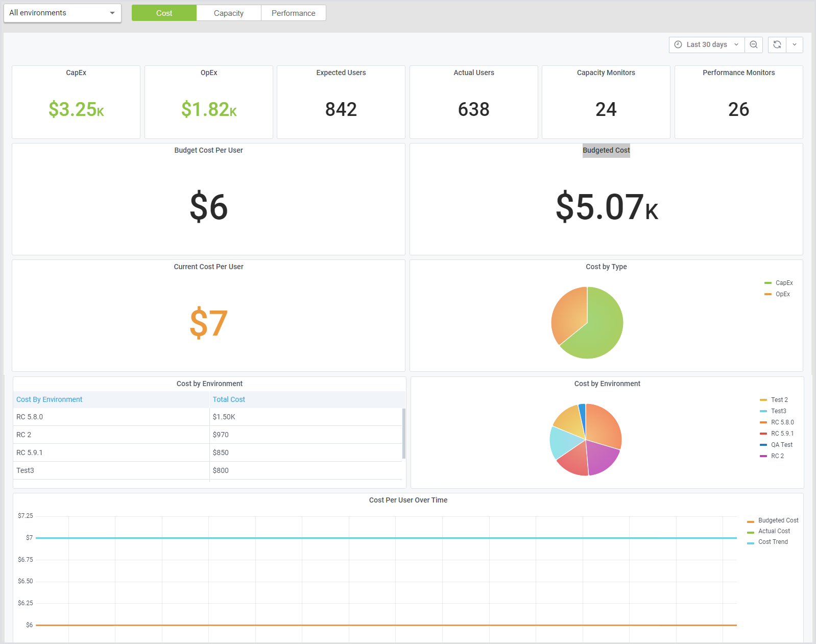The image size is (816, 644).
Task: Click the zoom out time range icon
Action: tap(753, 45)
